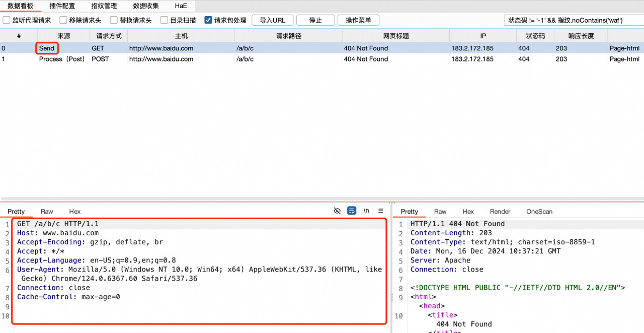Click the status code filter input field
Image resolution: width=644 pixels, height=333 pixels.
point(573,20)
